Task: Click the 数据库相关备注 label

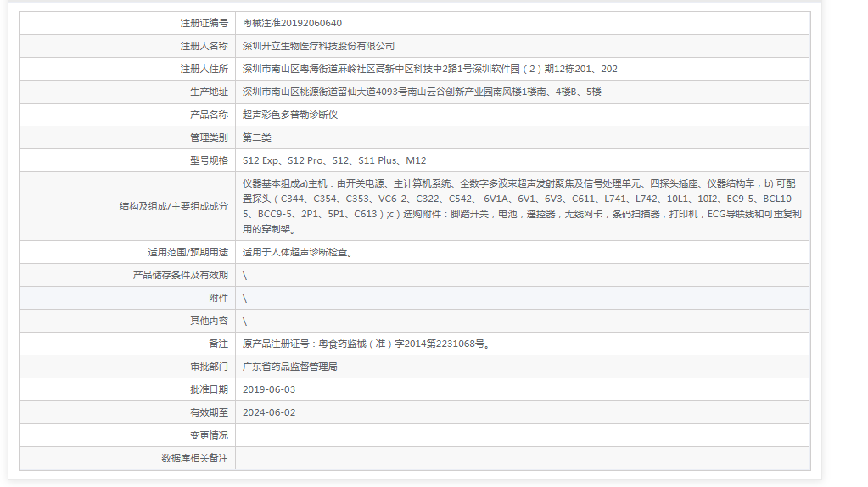Action: (x=194, y=458)
